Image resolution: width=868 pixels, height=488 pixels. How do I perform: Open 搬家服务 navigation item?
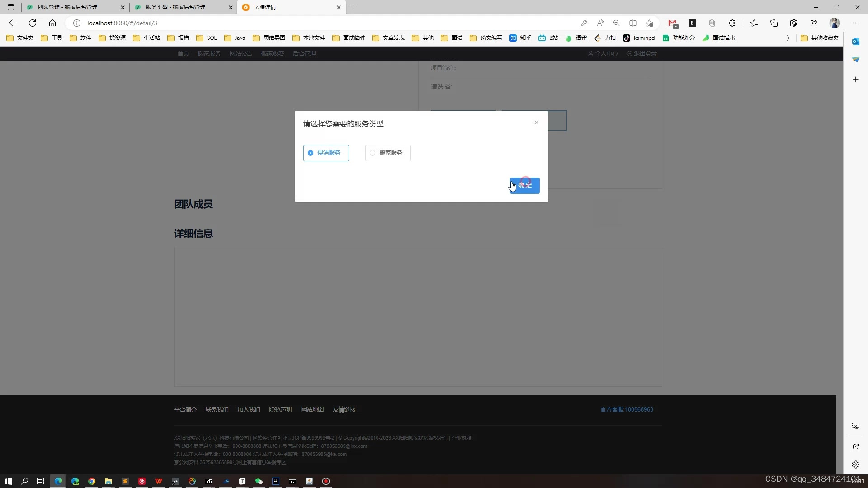(x=209, y=53)
